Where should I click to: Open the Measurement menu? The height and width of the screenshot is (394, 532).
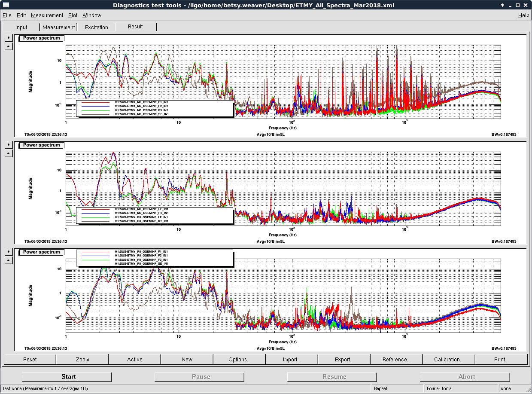click(x=47, y=15)
